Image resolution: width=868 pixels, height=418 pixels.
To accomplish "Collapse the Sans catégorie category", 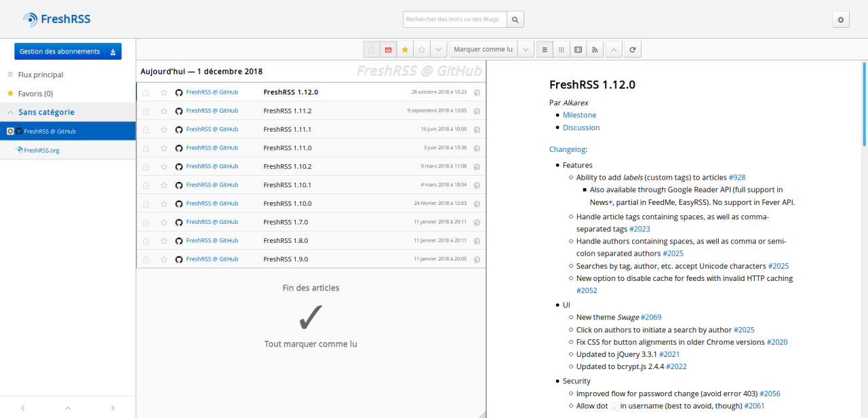I will tap(9, 112).
